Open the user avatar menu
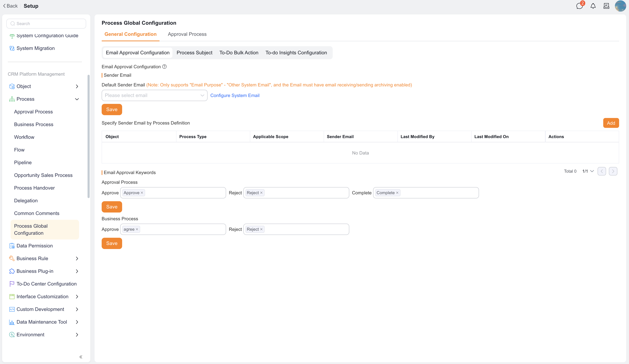The height and width of the screenshot is (364, 629). click(620, 6)
